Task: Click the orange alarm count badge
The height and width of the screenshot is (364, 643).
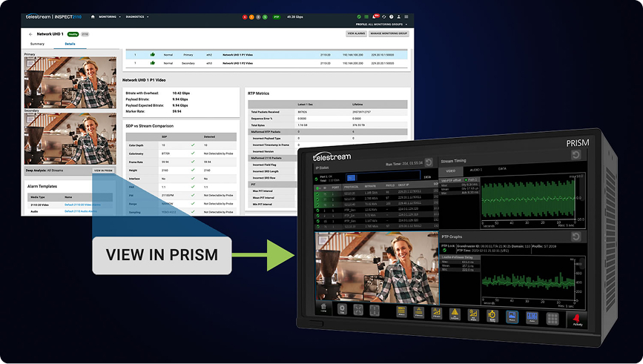Action: coord(251,17)
